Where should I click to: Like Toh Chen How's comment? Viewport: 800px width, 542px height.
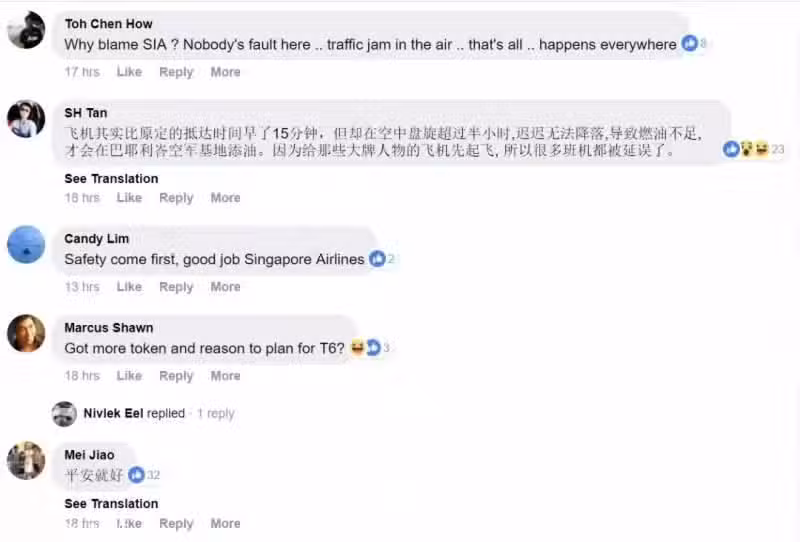tap(129, 72)
